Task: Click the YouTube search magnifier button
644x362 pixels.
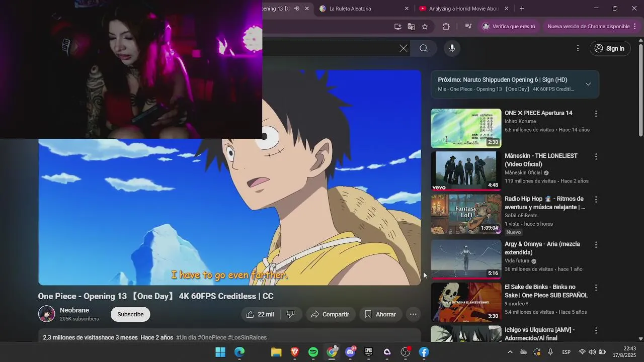Action: pos(424,48)
